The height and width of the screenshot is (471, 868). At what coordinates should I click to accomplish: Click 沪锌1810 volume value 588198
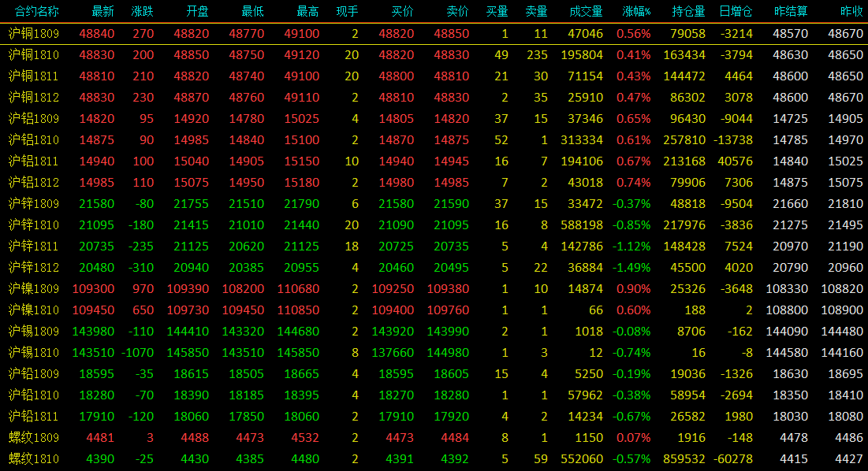coord(582,225)
